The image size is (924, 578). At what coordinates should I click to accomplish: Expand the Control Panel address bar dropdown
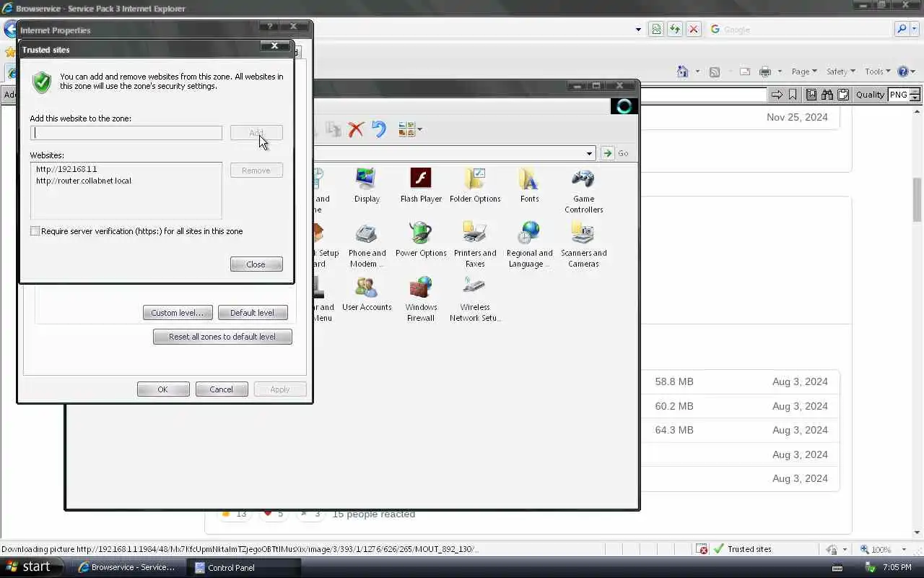tap(589, 153)
